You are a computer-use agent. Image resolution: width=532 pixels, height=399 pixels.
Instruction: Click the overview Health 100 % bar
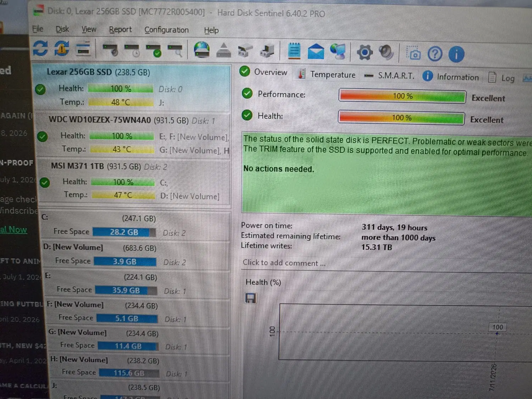coord(401,118)
